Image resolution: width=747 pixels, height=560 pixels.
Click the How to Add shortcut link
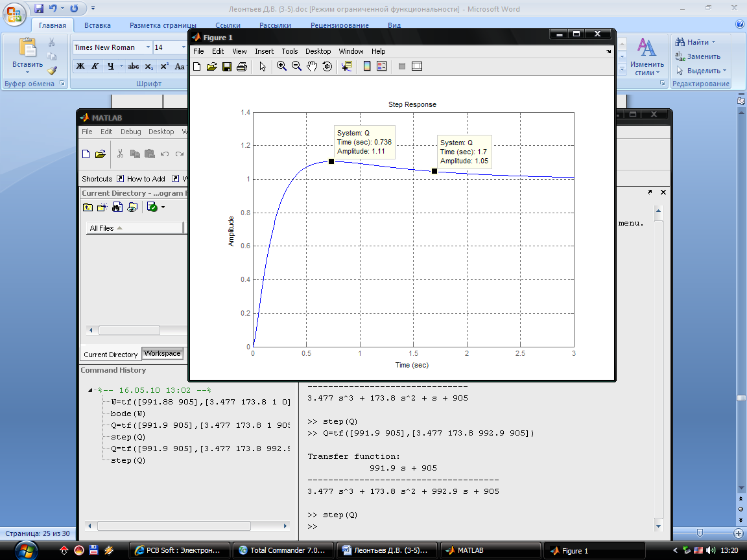pyautogui.click(x=146, y=179)
